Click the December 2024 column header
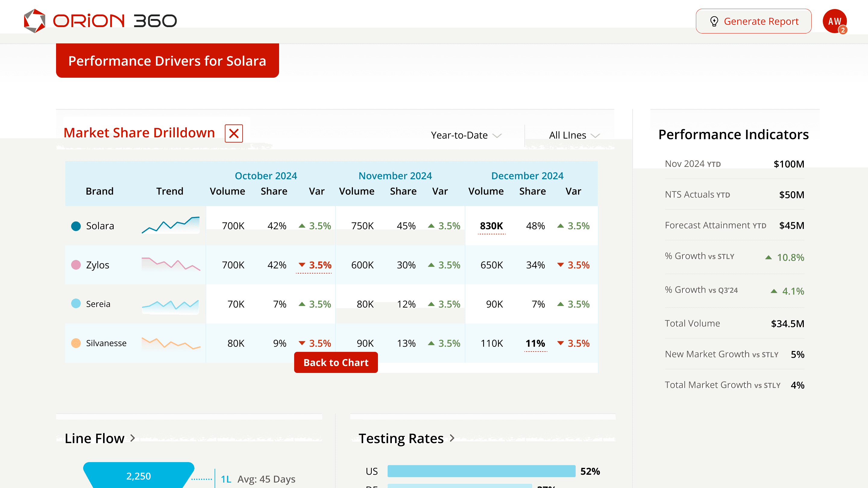 point(527,175)
